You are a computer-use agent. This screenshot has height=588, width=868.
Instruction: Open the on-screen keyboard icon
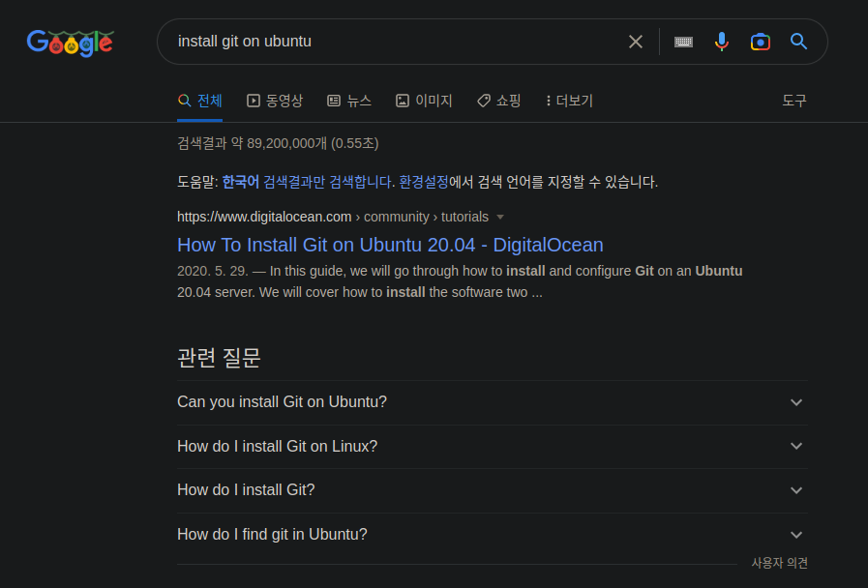(684, 42)
